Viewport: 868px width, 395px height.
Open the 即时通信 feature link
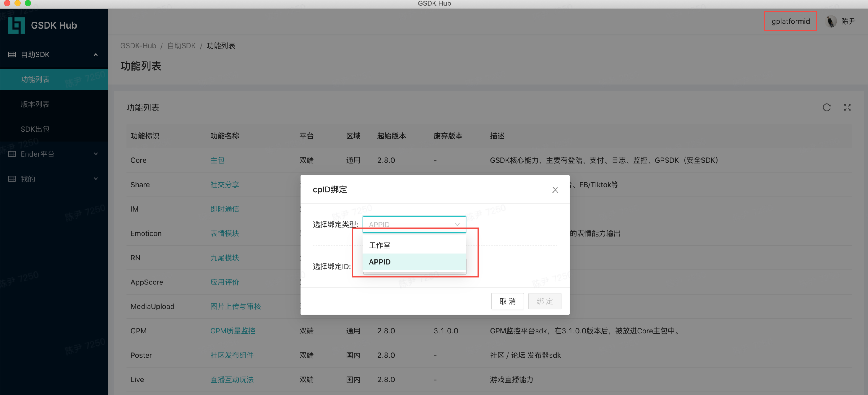coord(224,209)
